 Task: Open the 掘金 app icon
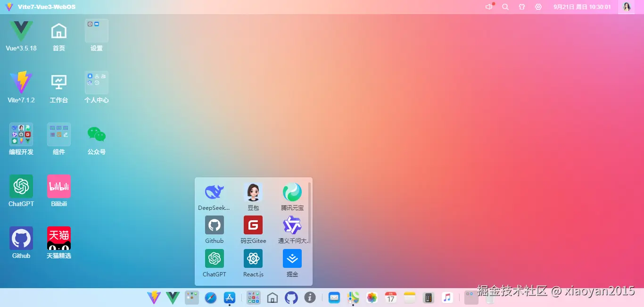(292, 258)
